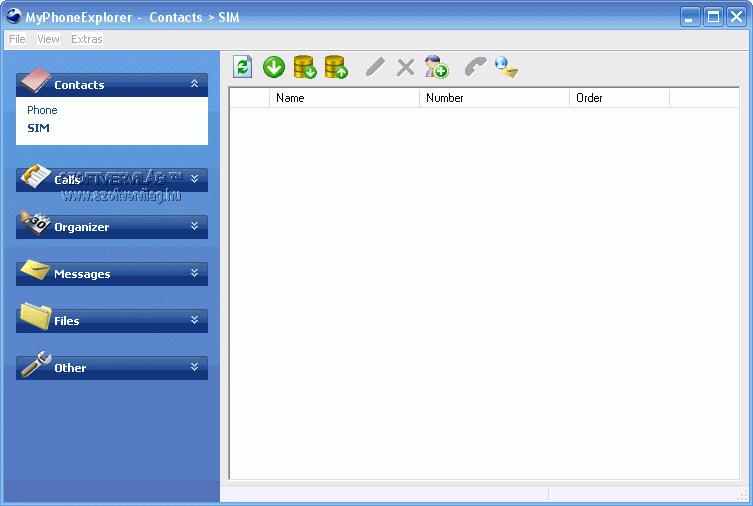Sort by the Number column header

[494, 98]
